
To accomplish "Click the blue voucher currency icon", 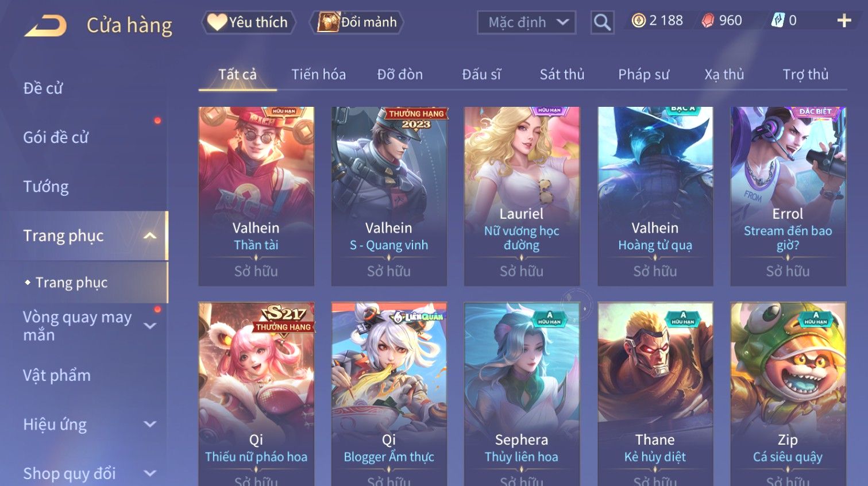I will 778,21.
